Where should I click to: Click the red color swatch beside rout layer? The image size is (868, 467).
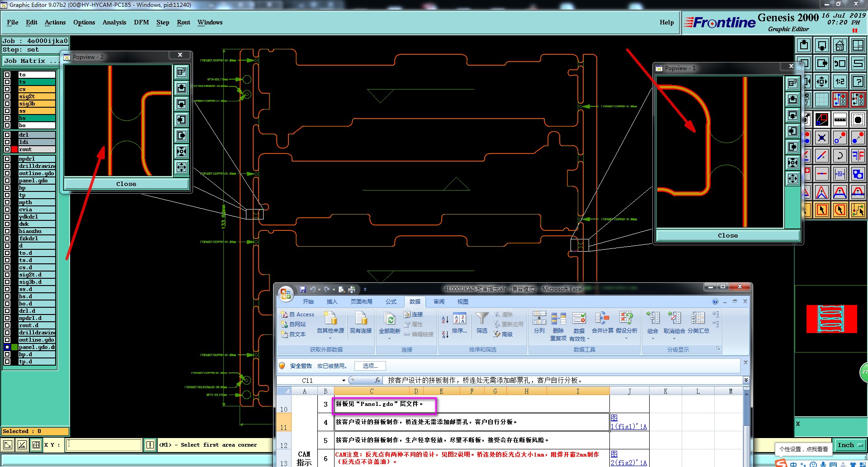[14, 149]
